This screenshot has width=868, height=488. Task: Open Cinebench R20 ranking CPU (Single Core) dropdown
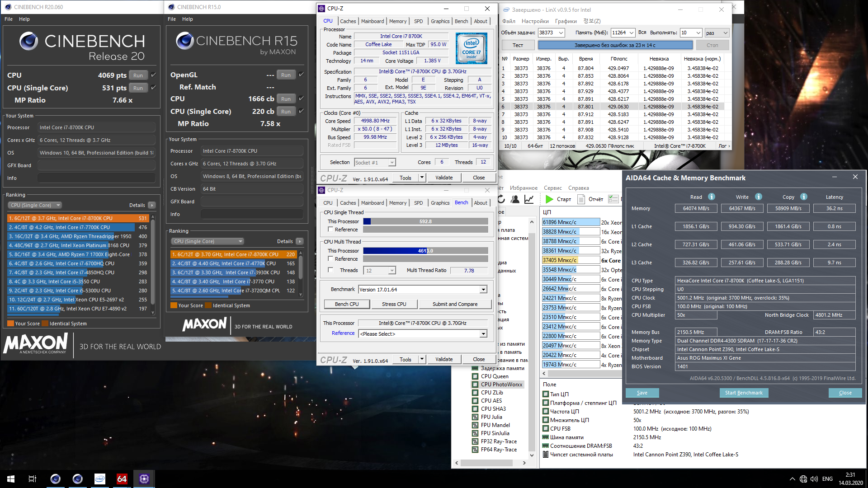35,205
